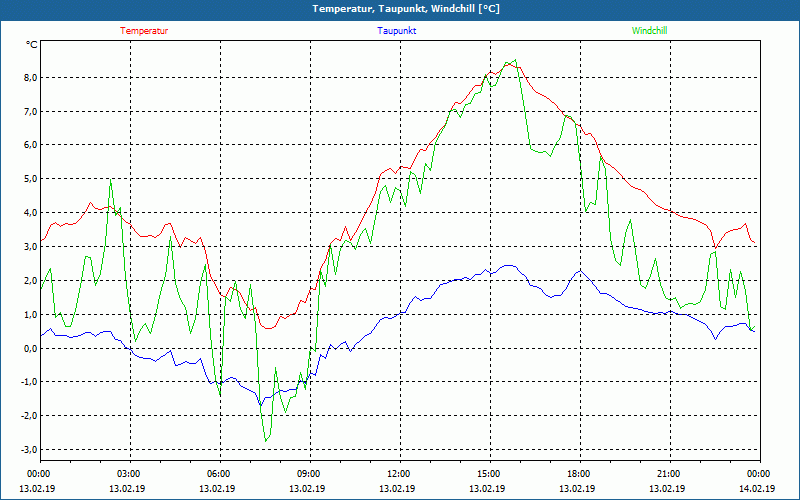Click the 12:00 time axis label

tap(399, 474)
